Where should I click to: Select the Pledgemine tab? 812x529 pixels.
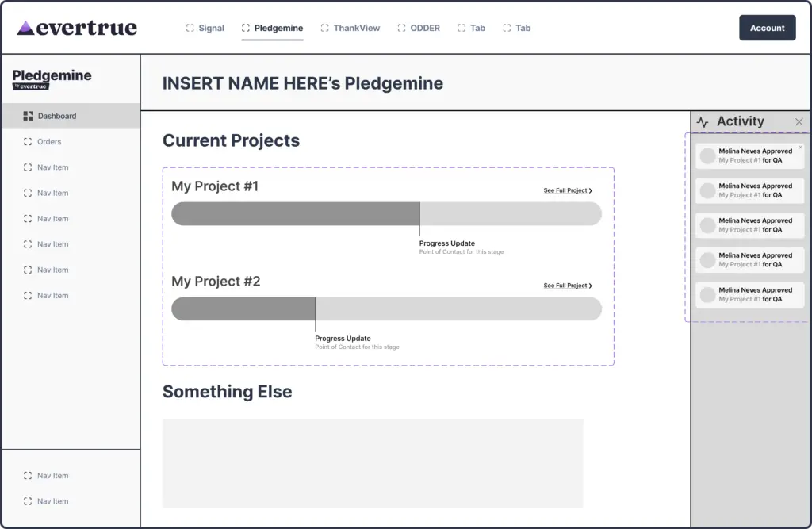[273, 28]
